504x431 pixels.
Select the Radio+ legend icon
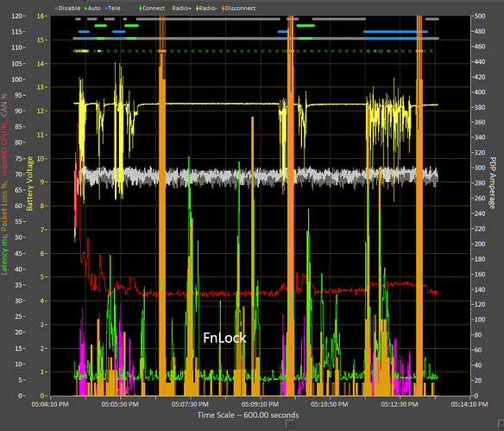click(170, 9)
